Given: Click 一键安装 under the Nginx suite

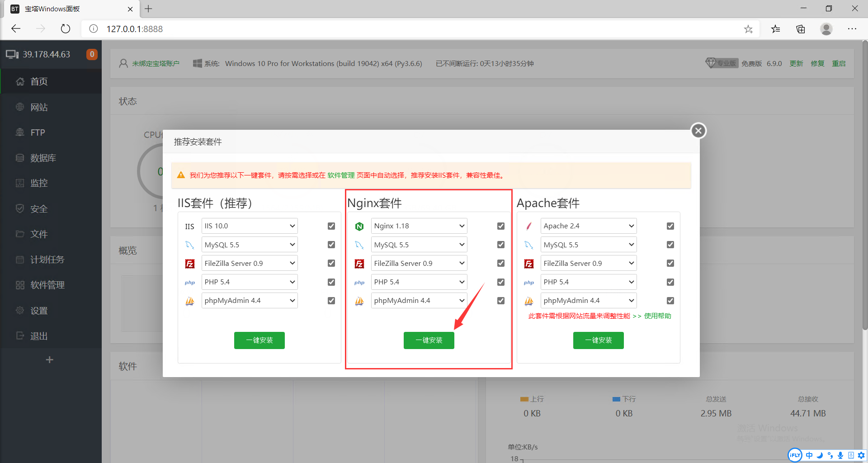Looking at the screenshot, I should 429,340.
